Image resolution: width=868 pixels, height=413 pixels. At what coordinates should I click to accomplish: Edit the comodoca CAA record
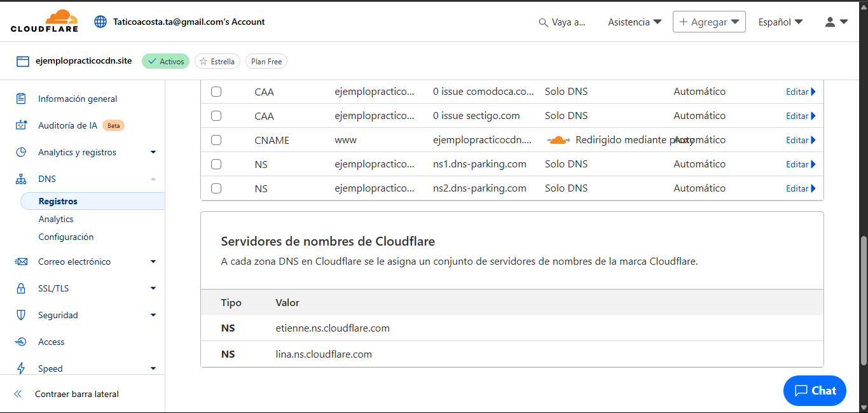[801, 92]
